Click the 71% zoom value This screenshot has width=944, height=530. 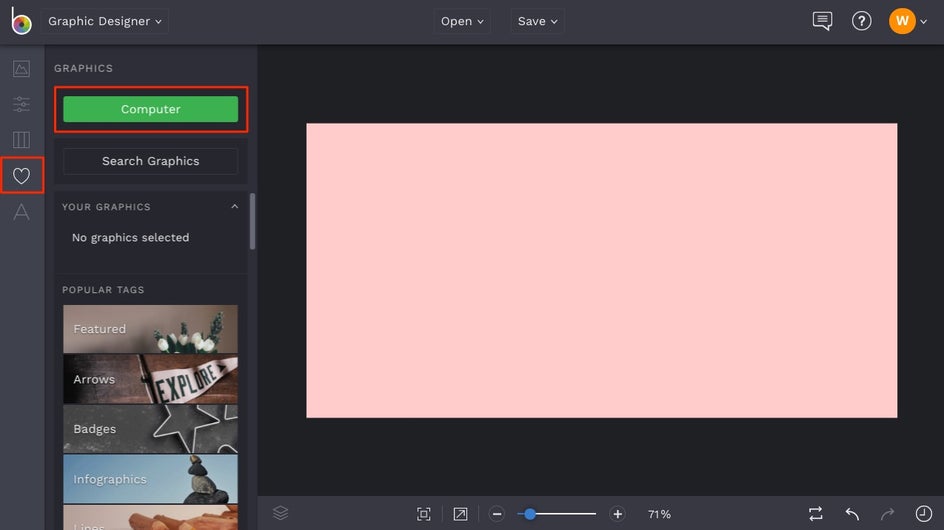click(659, 514)
